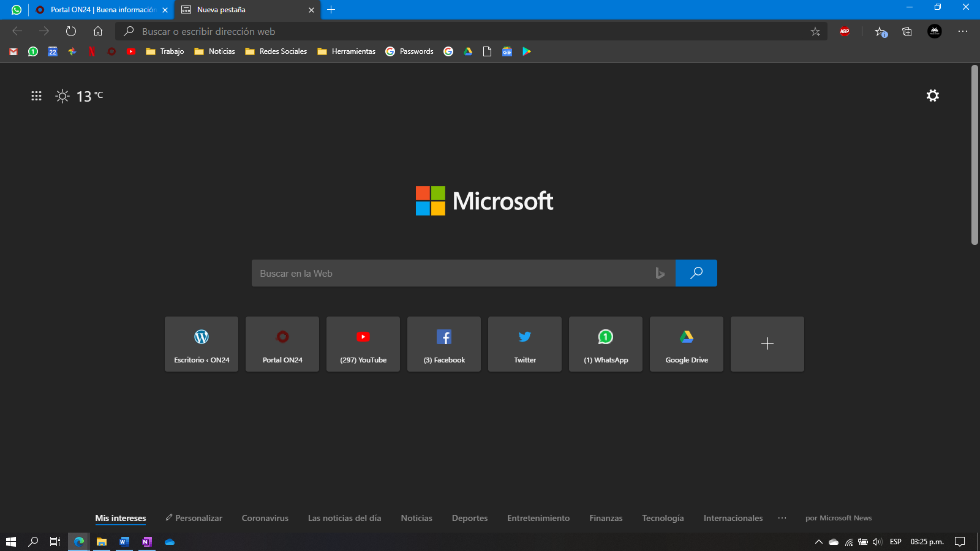
Task: Switch to Portal ON24 tab
Action: [102, 10]
